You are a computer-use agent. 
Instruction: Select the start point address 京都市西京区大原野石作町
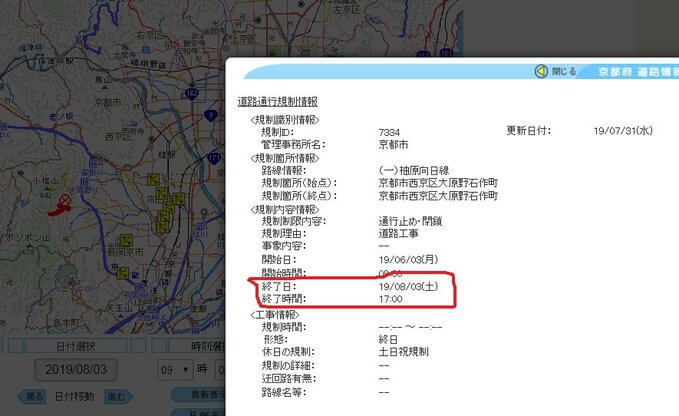point(438,183)
